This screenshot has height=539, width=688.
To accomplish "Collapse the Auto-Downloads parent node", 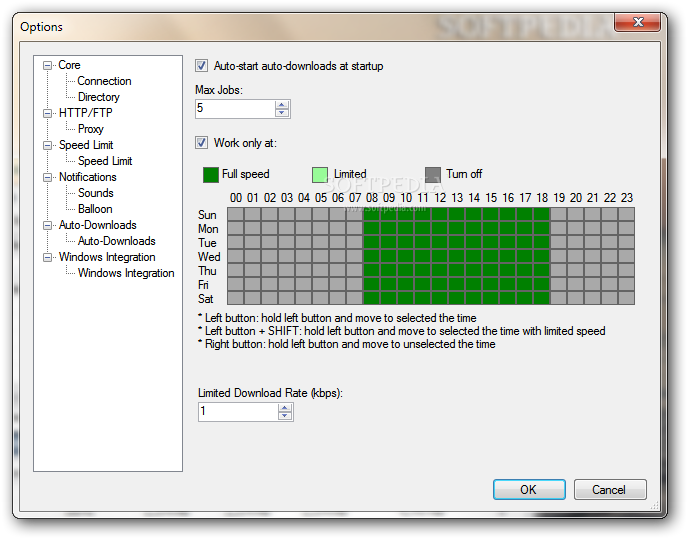I will 47,225.
